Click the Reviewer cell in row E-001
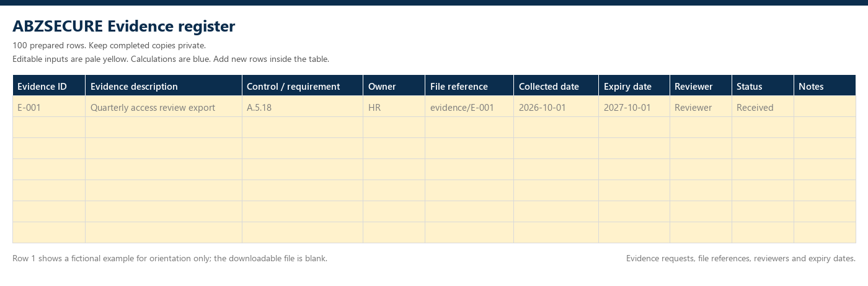This screenshot has width=868, height=286. (701, 106)
